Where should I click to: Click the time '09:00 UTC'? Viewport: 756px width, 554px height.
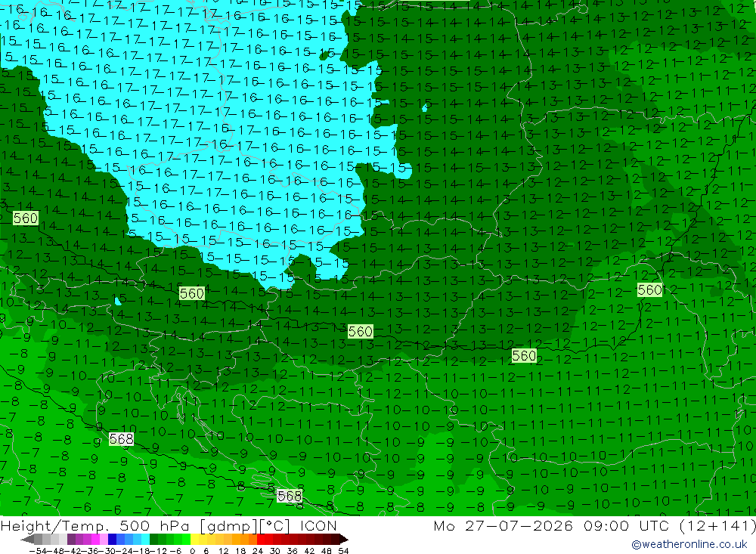(x=626, y=525)
